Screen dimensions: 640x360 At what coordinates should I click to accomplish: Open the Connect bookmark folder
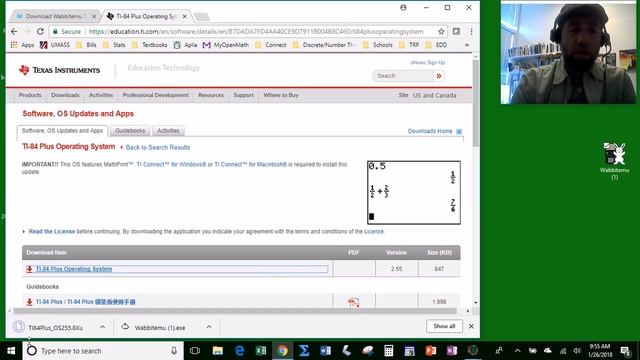click(x=271, y=45)
